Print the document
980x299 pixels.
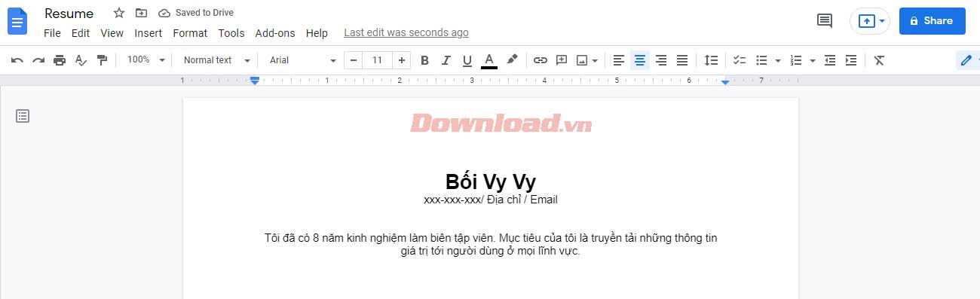pyautogui.click(x=60, y=60)
